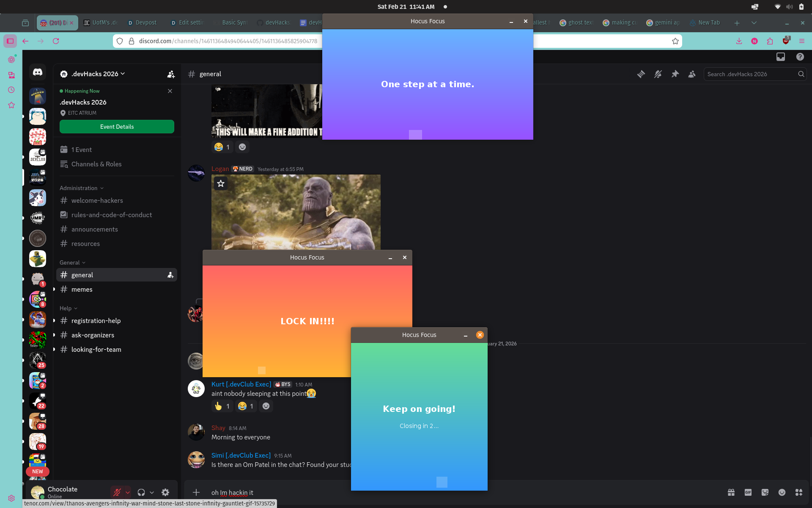
Task: Click the green Event Details button
Action: 117,127
